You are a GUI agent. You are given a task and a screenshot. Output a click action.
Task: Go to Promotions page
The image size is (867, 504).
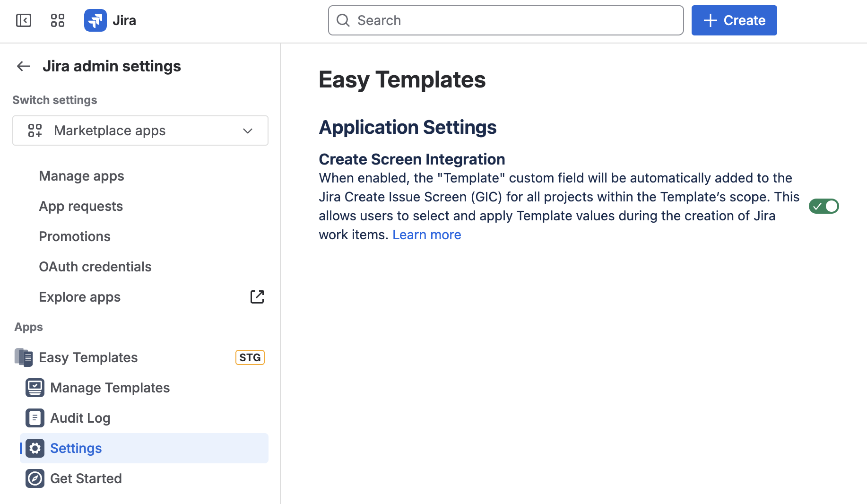pyautogui.click(x=75, y=236)
